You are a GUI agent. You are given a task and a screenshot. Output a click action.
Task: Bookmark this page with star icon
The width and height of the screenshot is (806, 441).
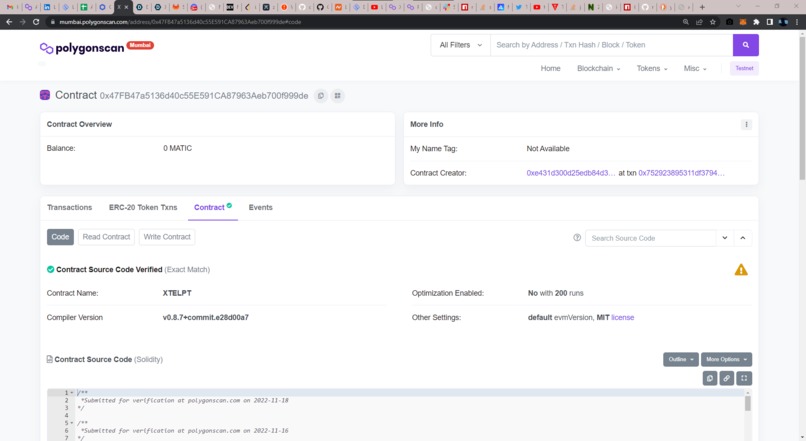[x=712, y=22]
